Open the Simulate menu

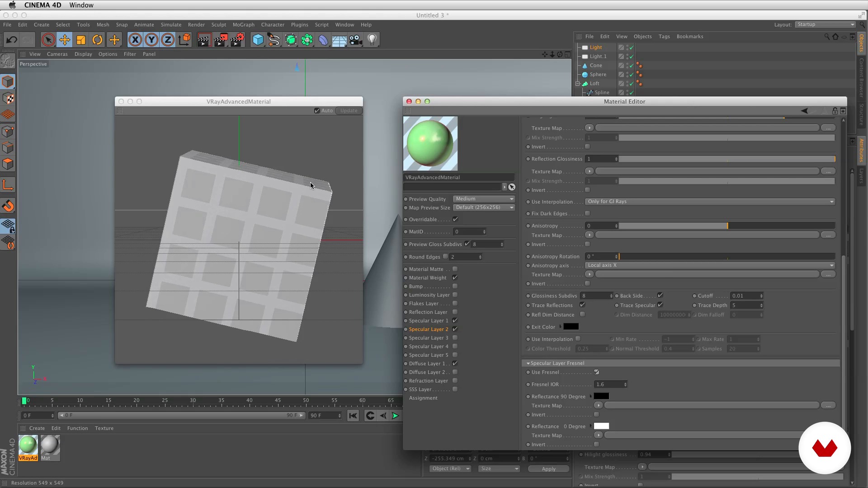[171, 25]
